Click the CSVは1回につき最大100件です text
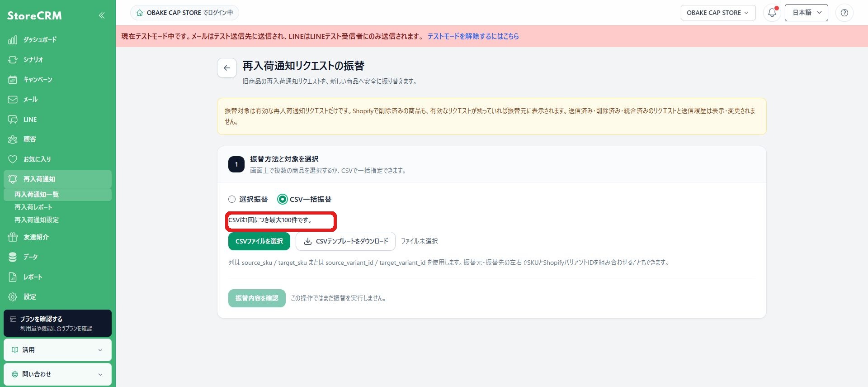Image resolution: width=868 pixels, height=387 pixels. pyautogui.click(x=270, y=220)
